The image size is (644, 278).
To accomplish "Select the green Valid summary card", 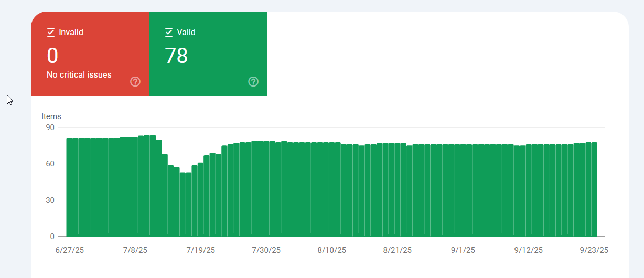I will tap(208, 54).
